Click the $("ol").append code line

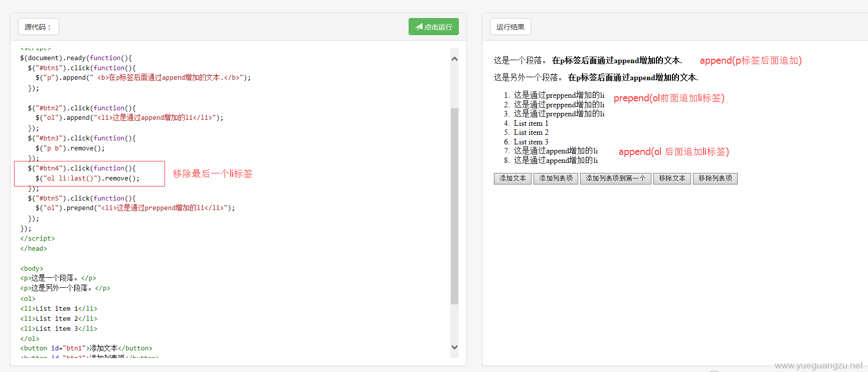[x=129, y=117]
